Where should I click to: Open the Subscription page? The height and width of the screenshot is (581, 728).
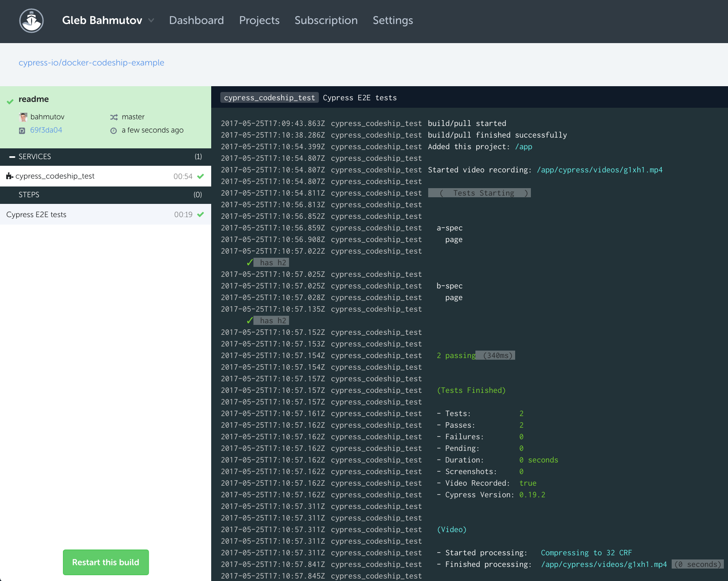[x=326, y=20]
